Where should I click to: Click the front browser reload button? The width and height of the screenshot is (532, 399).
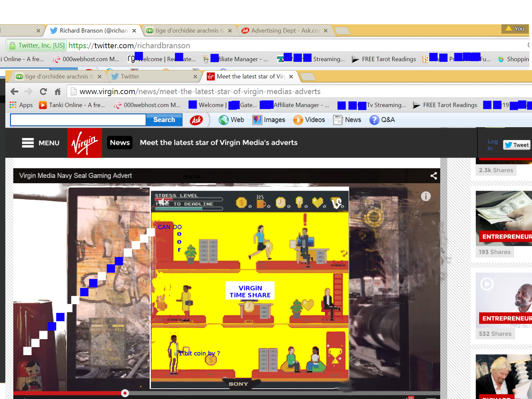(43, 92)
